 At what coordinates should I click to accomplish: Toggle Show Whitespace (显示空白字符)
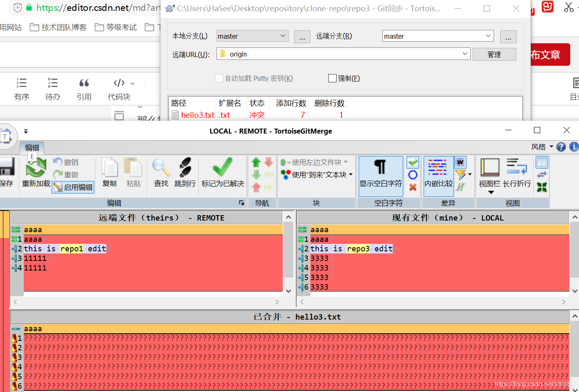tap(381, 176)
